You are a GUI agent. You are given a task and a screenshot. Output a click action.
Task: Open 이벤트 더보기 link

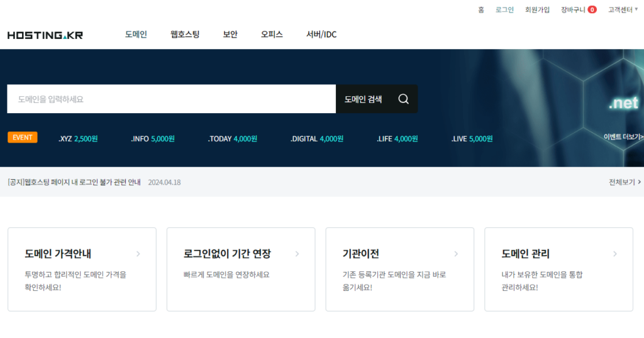tap(623, 137)
